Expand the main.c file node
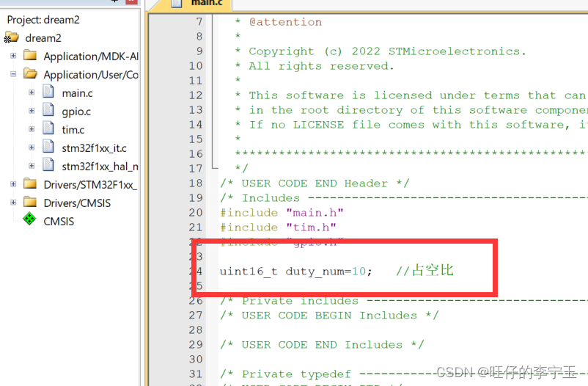The width and height of the screenshot is (588, 386). 32,92
